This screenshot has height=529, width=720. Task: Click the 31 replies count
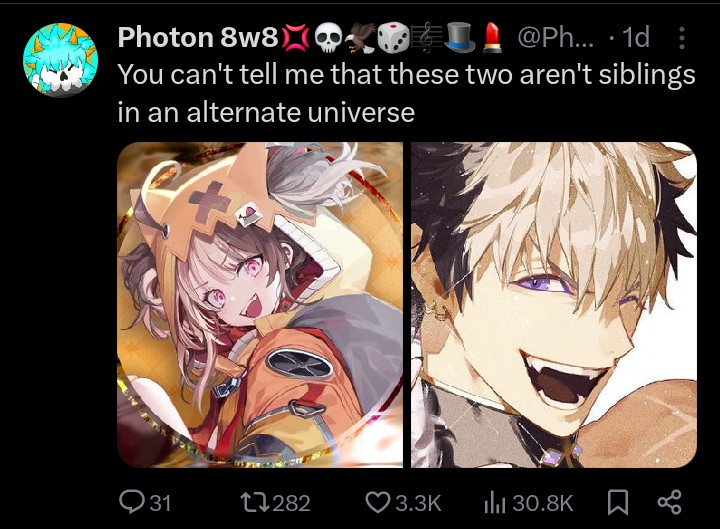click(x=160, y=503)
